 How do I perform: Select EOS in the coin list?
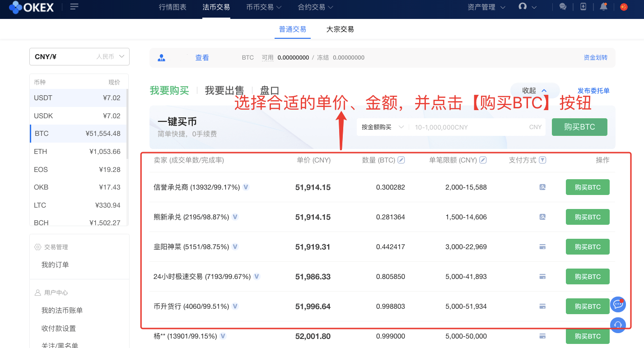(x=79, y=170)
